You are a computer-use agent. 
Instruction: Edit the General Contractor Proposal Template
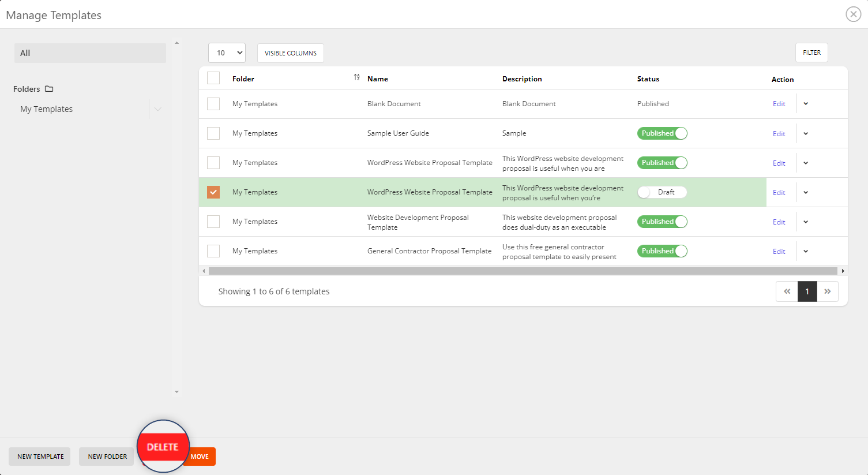point(779,251)
